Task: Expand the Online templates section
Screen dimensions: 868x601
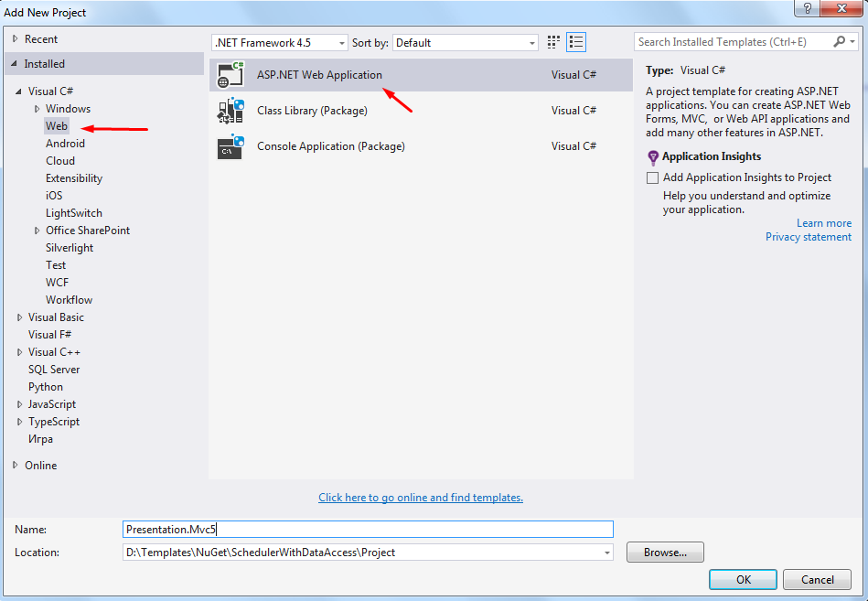Action: (16, 466)
